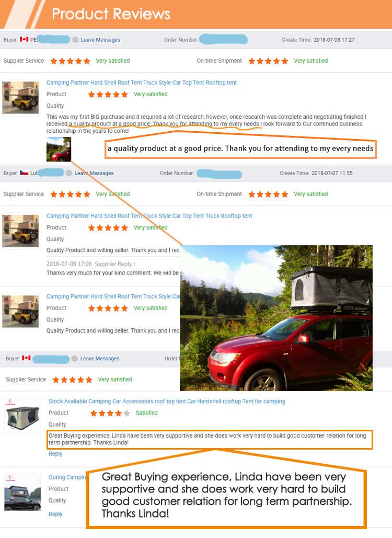Screen dimensions: 392x538
Task: Open the Leave Messages link for buyer Lub
Action: tap(94, 173)
